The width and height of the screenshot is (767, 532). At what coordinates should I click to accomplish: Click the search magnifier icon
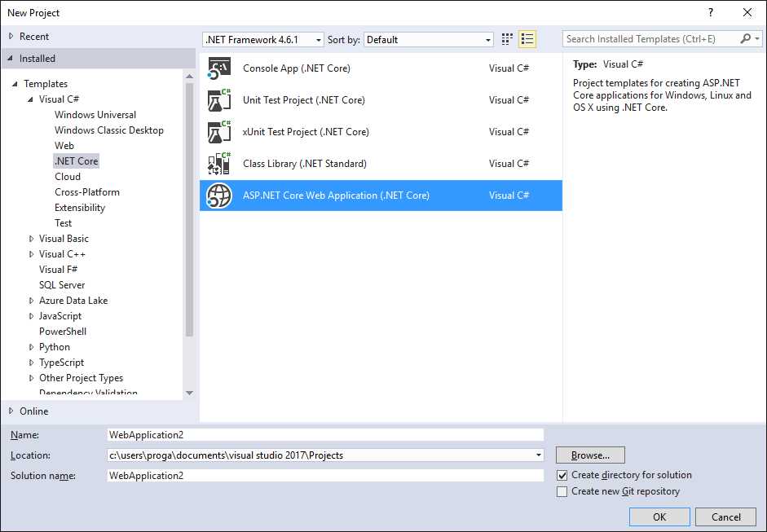coord(745,38)
